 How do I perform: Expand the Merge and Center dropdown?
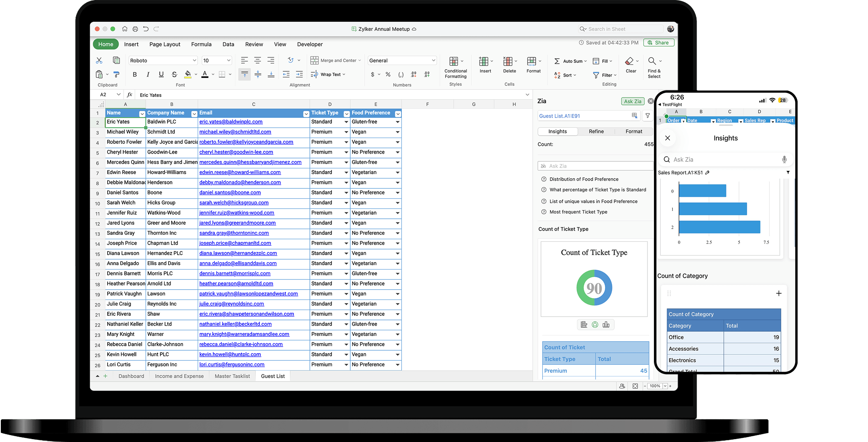[x=360, y=61]
